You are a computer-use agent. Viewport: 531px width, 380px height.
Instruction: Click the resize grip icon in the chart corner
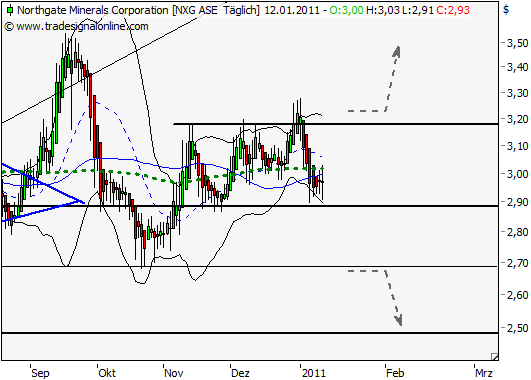(494, 356)
